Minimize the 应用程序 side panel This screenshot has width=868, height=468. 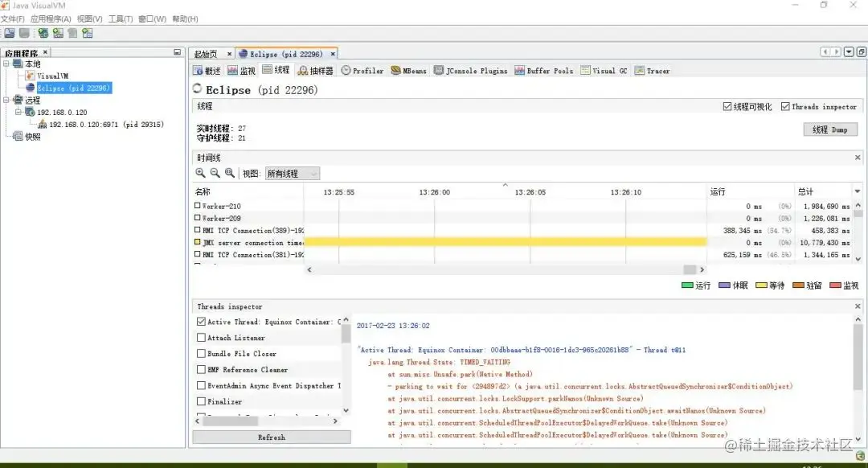pos(177,52)
